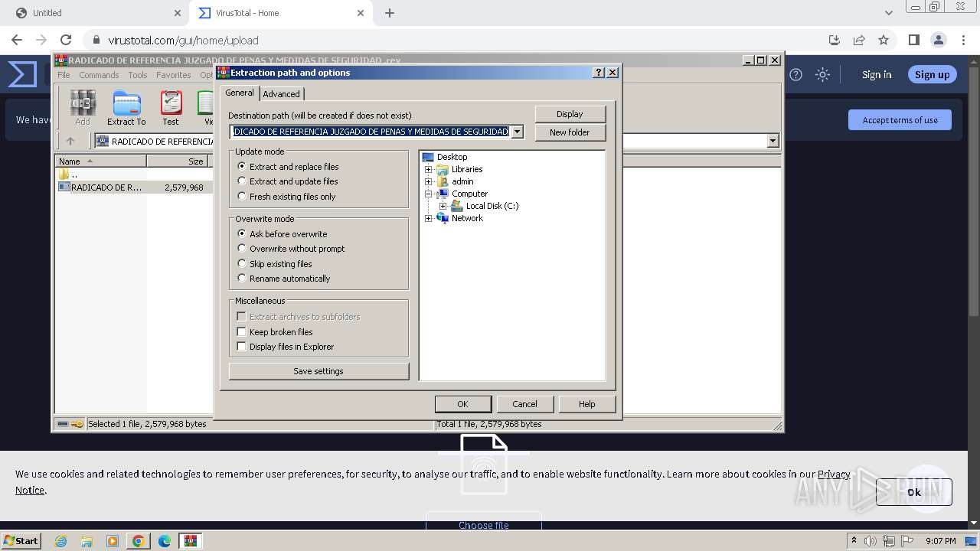Image resolution: width=980 pixels, height=551 pixels.
Task: Click VirusTotal Sign in link
Action: [x=877, y=74]
